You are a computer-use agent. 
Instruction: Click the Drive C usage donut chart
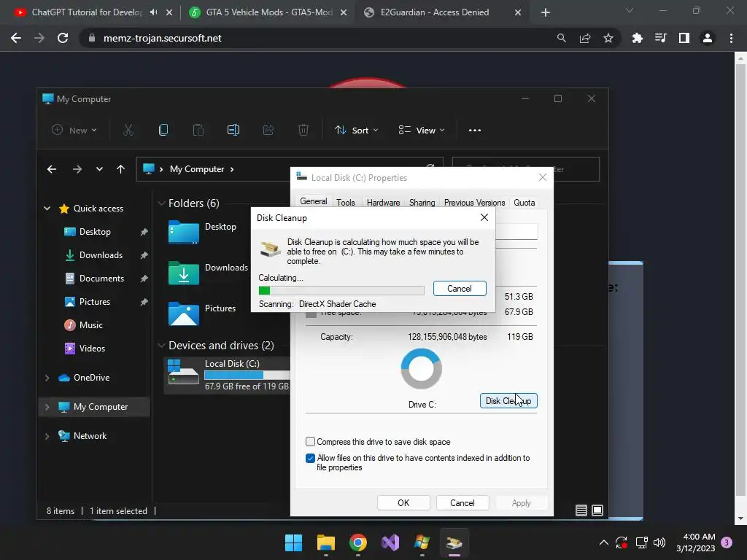pos(421,368)
